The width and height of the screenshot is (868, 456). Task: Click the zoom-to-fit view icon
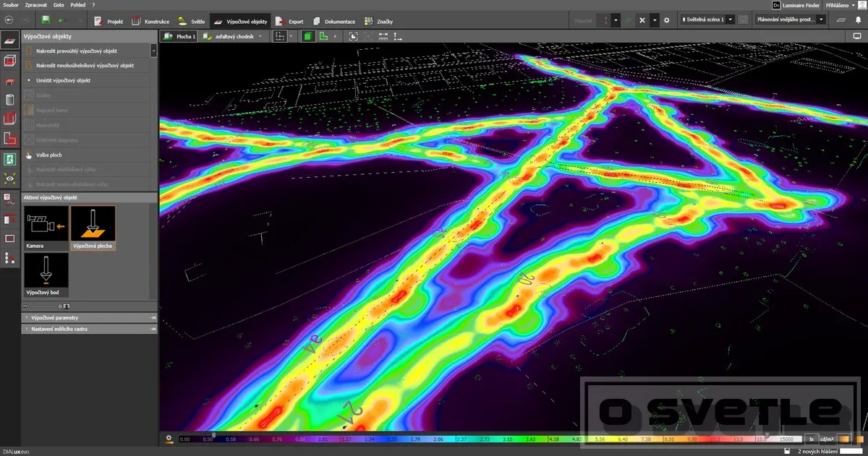click(x=353, y=35)
